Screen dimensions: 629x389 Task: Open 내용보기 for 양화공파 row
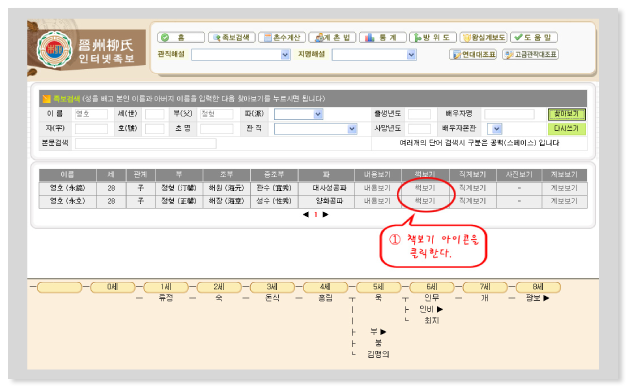tap(377, 201)
